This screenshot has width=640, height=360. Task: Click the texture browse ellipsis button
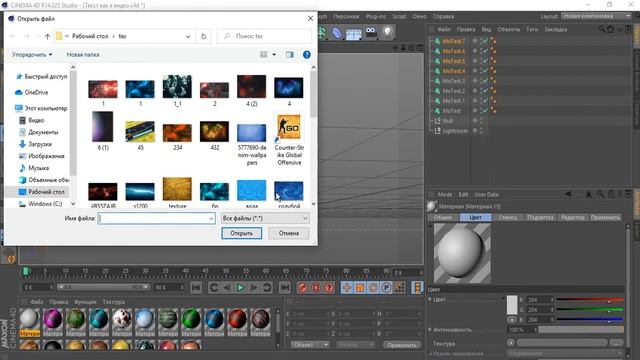click(x=616, y=342)
